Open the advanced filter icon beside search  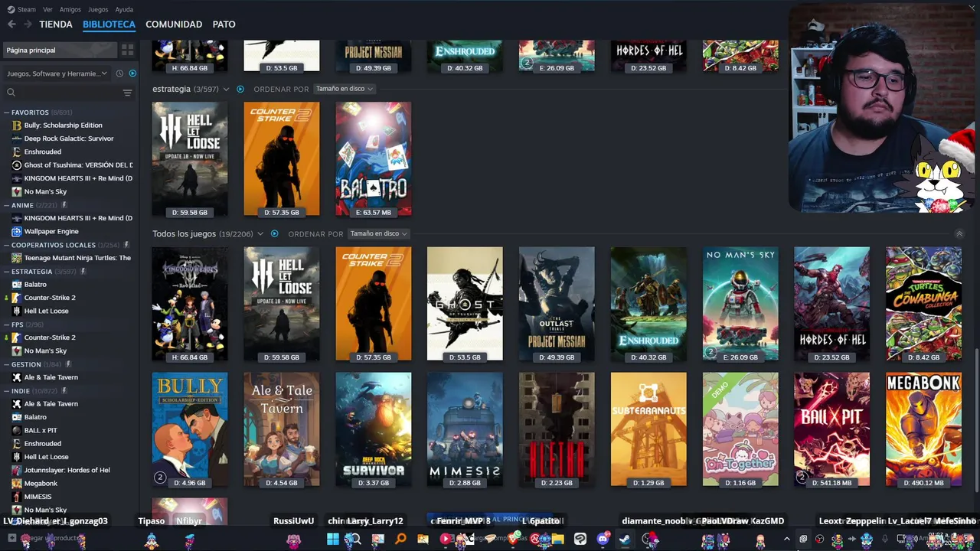127,93
